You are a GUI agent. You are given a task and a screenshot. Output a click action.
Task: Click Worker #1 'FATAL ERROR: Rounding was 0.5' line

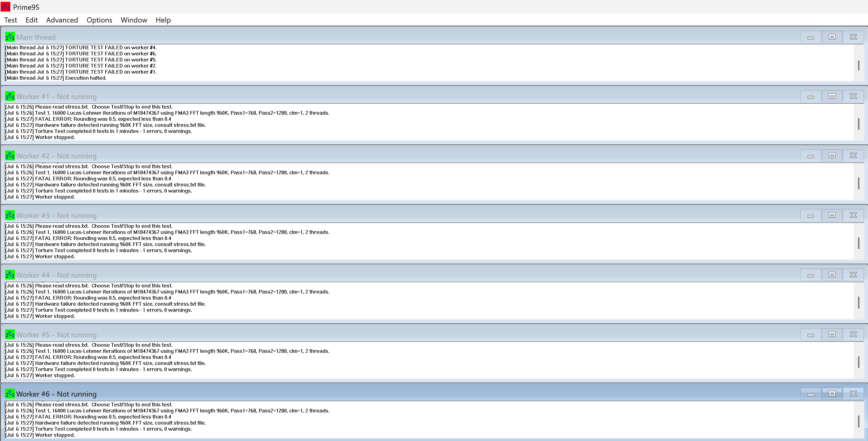[x=88, y=119]
